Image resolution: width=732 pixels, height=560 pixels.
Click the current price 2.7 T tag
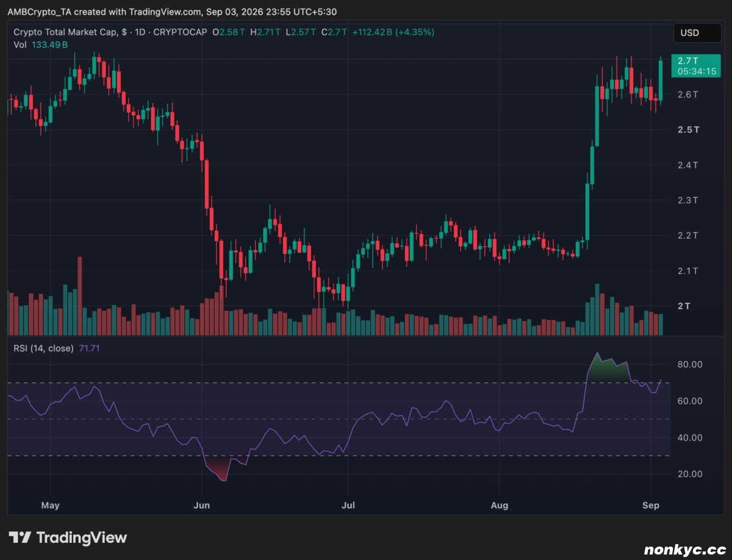tap(695, 66)
